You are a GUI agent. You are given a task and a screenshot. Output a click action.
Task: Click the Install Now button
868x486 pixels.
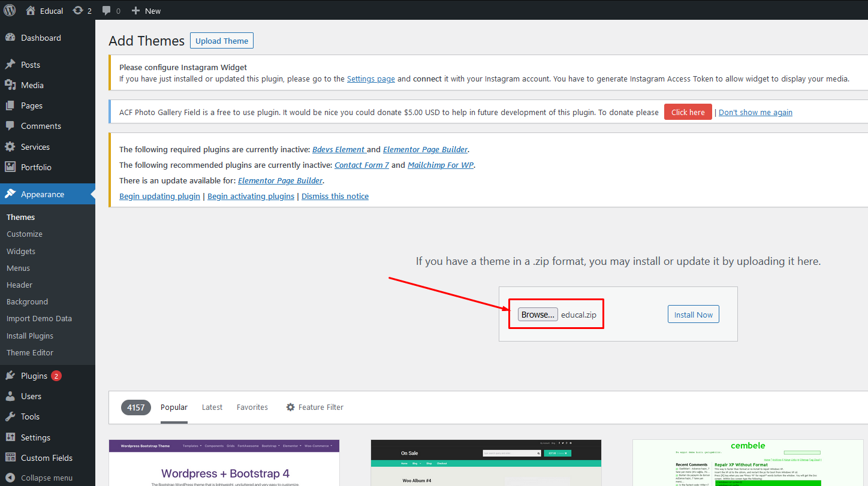coord(694,315)
